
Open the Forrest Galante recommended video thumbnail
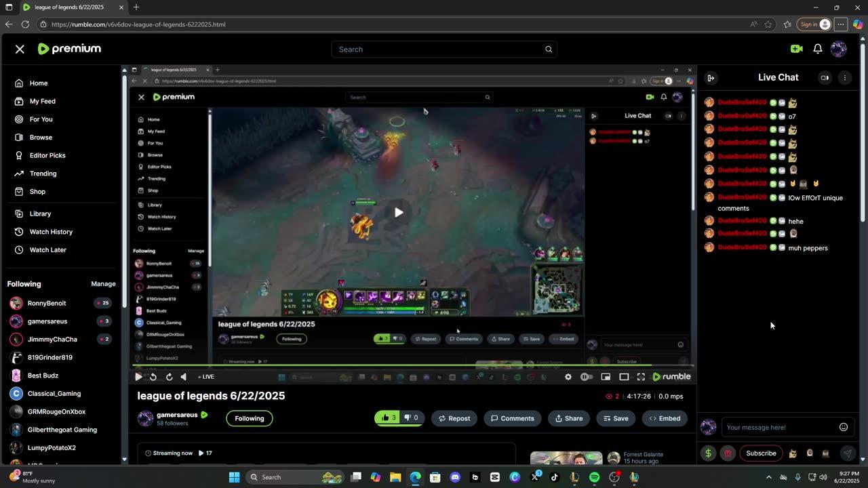566,458
